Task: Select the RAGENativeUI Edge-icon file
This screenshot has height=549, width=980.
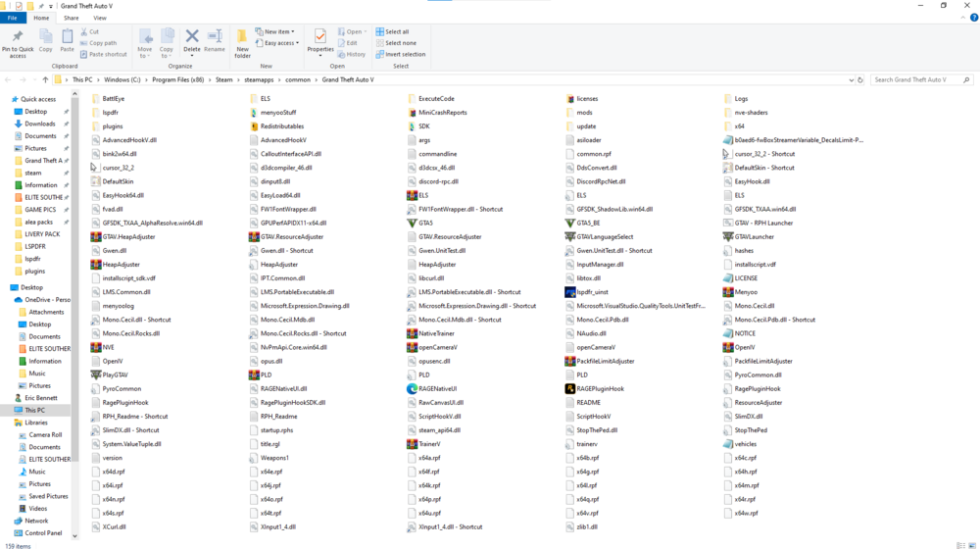Action: pyautogui.click(x=412, y=389)
